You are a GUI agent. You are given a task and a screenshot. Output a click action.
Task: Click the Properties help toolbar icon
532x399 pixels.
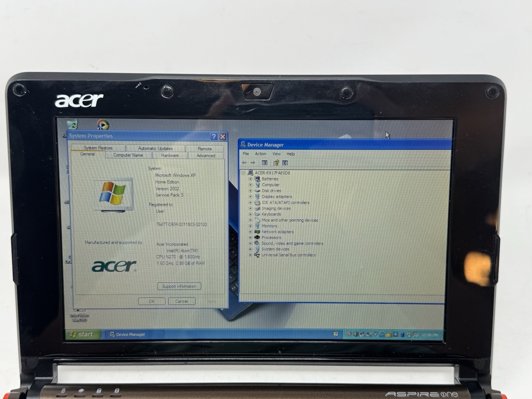[276, 163]
